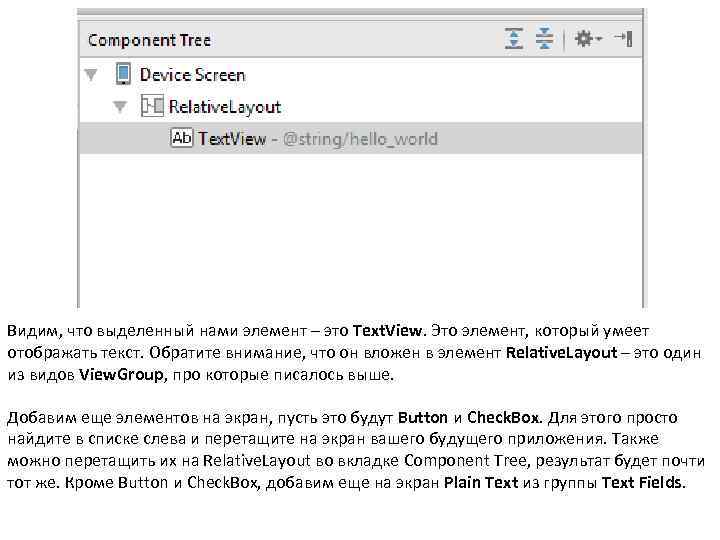This screenshot has height=540, width=720.
Task: Select the TextView item in the tree
Action: pos(232,139)
